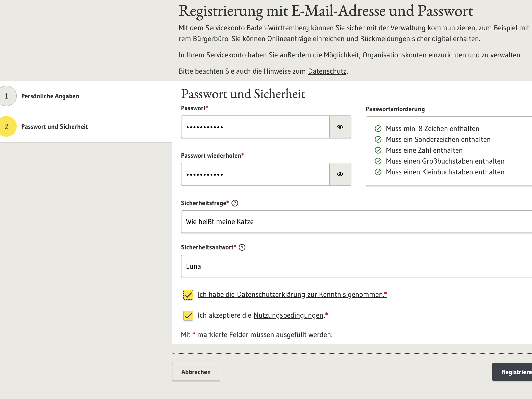This screenshot has width=532, height=399.
Task: Click the 'Sicherheitsfrage' field label
Action: coord(203,203)
